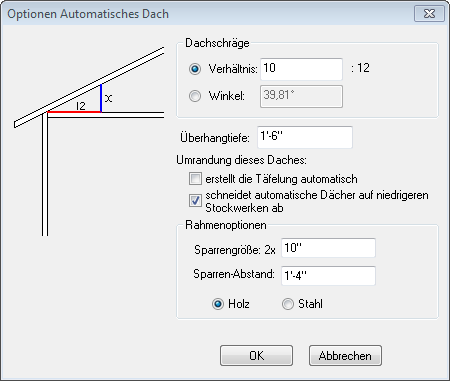This screenshot has width=450, height=381.
Task: Confirm with the OK button
Action: [256, 356]
